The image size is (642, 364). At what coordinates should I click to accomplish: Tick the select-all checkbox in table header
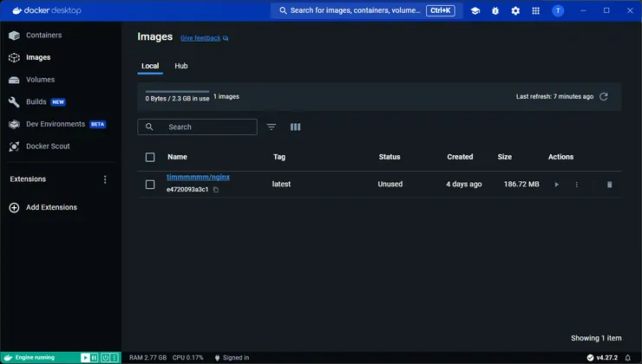[150, 157]
